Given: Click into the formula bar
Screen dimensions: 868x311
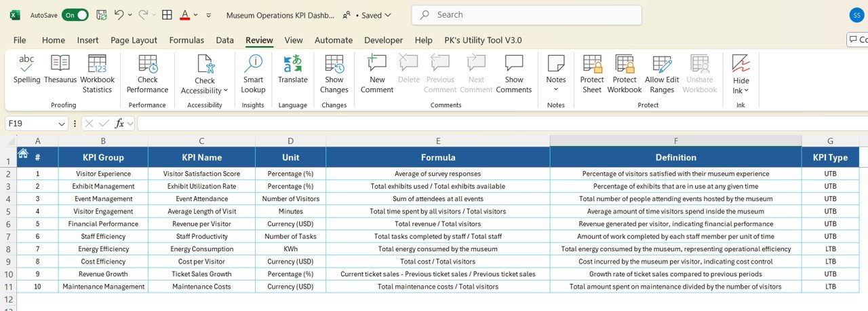Looking at the screenshot, I should click(502, 124).
